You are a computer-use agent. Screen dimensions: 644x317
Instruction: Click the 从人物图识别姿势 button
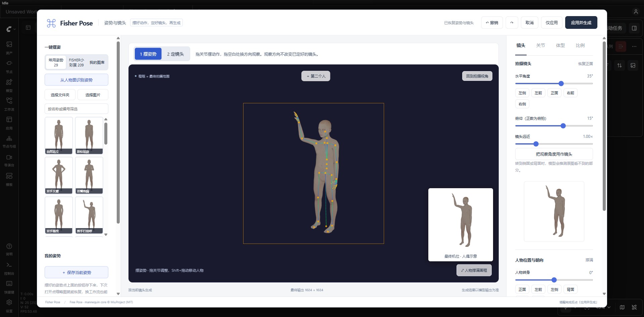(76, 80)
